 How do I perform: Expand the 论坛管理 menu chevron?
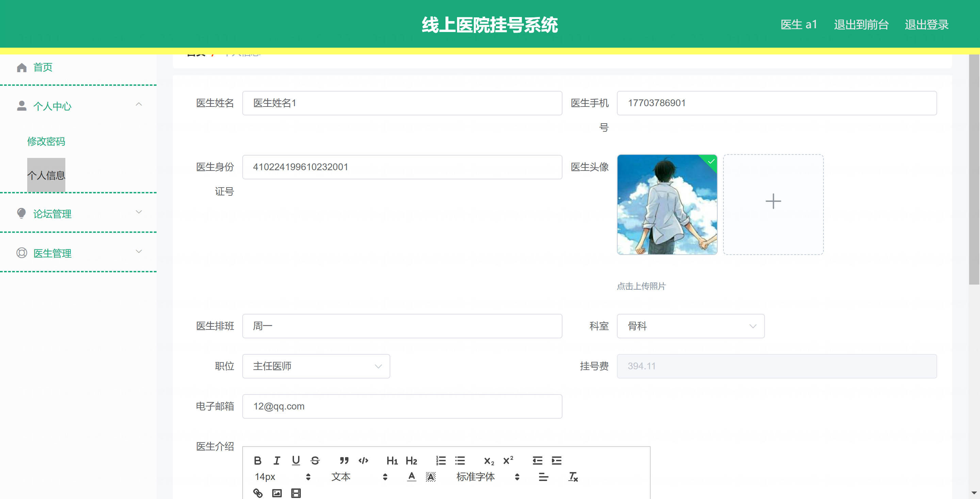139,212
